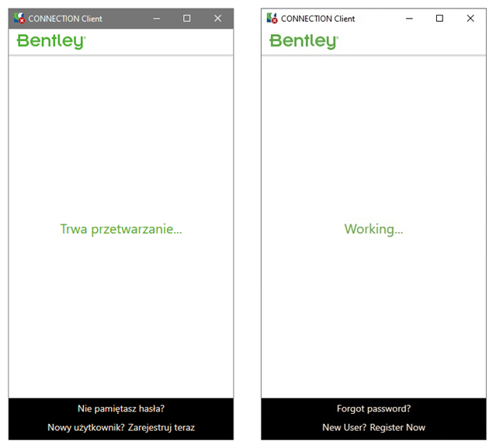Click the 'Trwa przetwarzanie...' status text
This screenshot has height=448, width=496.
click(121, 229)
